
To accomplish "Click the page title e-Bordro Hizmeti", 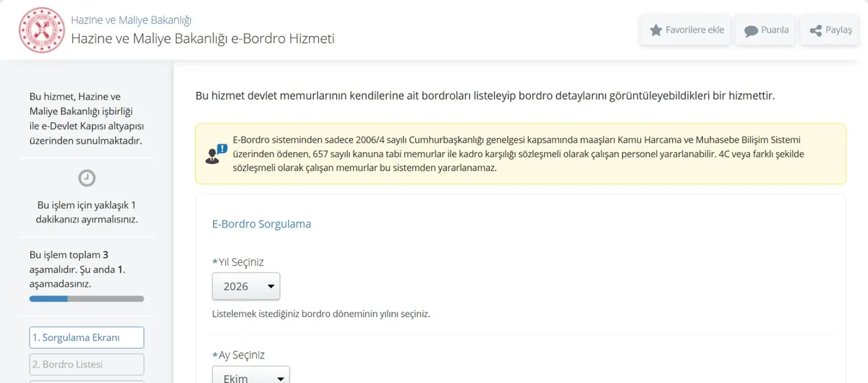I will pos(203,38).
